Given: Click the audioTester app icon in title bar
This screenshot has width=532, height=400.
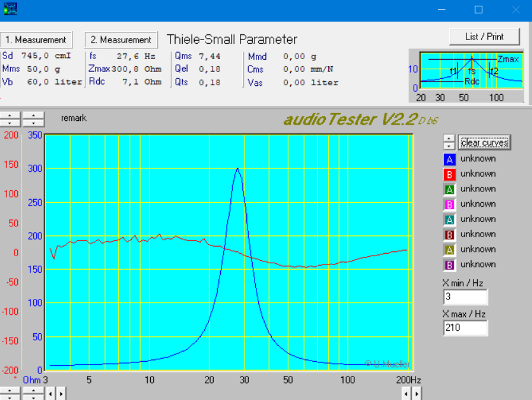Looking at the screenshot, I should 11,9.
